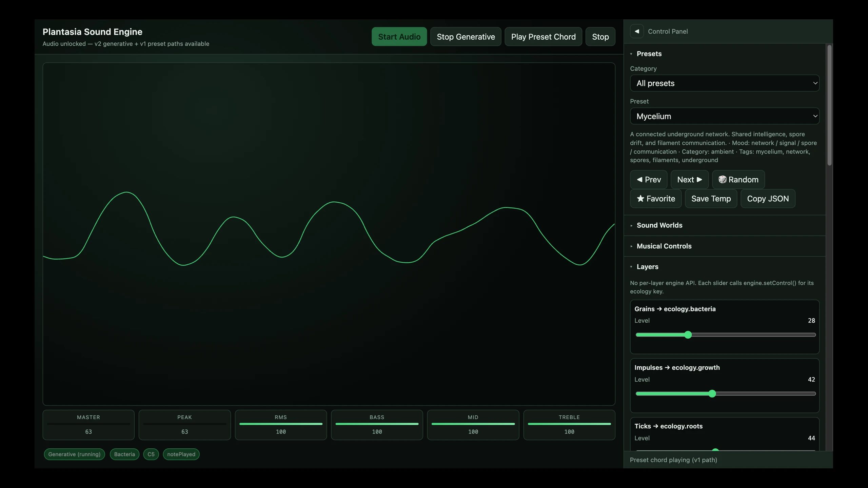Click the 'Ticks → ecology.roots' layer title

pos(668,426)
